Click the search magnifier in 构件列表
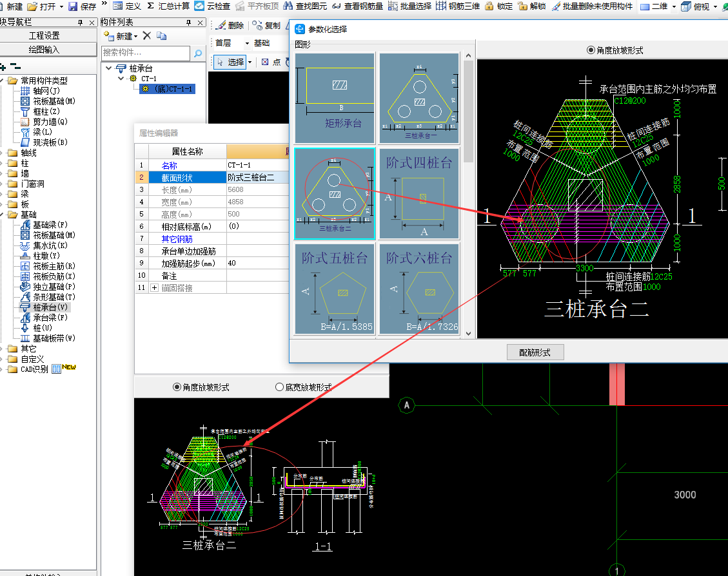The height and width of the screenshot is (576, 728). tap(198, 53)
